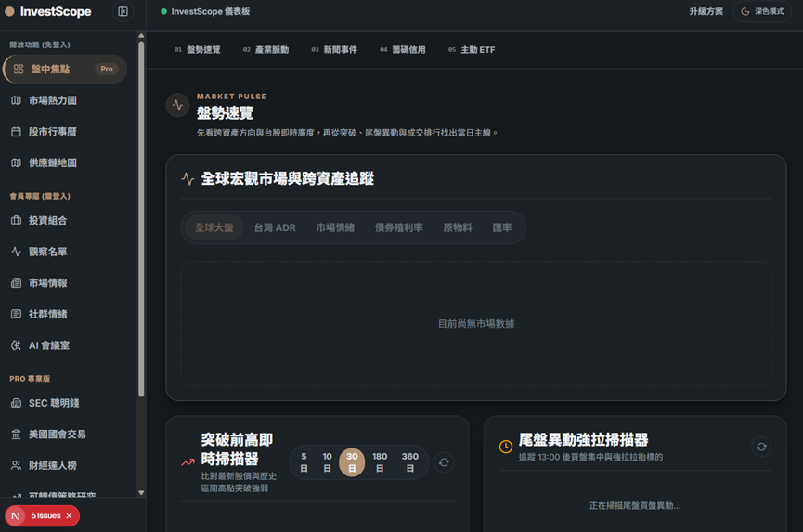Click the Market Pulse round pulse icon
Image resolution: width=803 pixels, height=532 pixels.
[177, 105]
